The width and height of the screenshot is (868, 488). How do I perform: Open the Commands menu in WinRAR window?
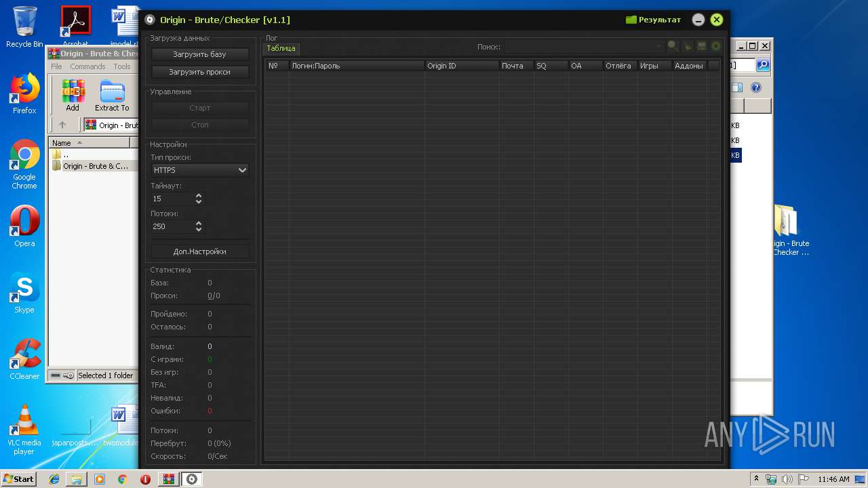(87, 66)
